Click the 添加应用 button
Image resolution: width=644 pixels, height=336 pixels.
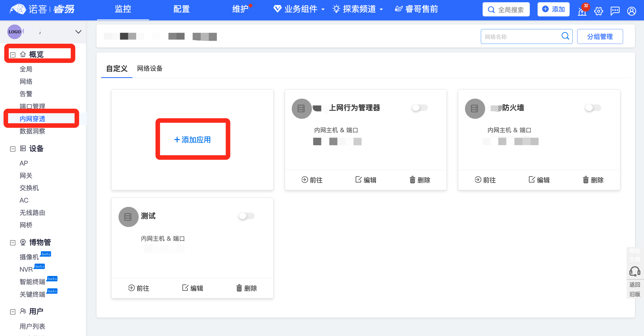pyautogui.click(x=192, y=139)
